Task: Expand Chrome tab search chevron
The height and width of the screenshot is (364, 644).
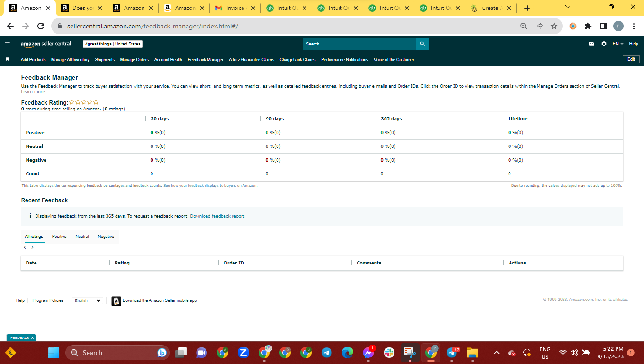Action: click(568, 7)
